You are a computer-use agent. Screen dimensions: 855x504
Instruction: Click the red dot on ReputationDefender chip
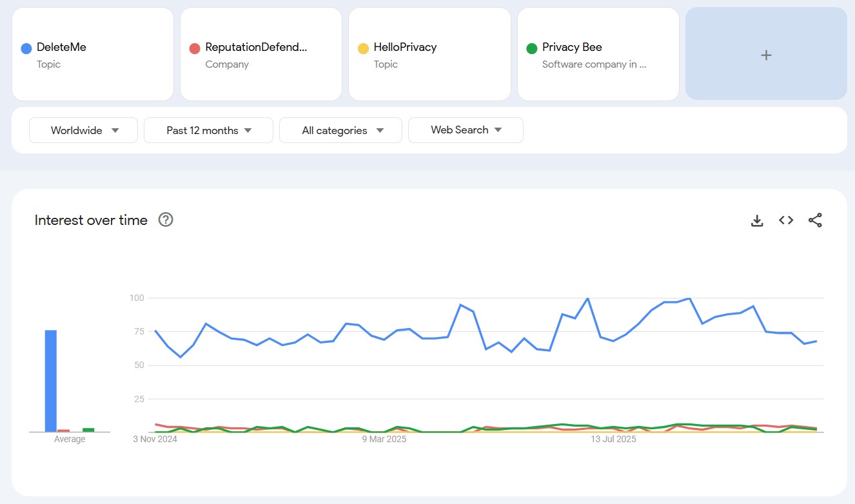193,46
